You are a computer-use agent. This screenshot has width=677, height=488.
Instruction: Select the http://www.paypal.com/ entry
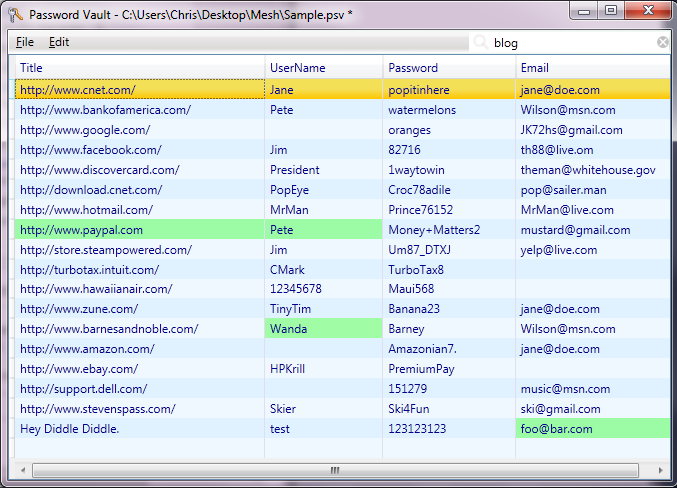tap(81, 230)
